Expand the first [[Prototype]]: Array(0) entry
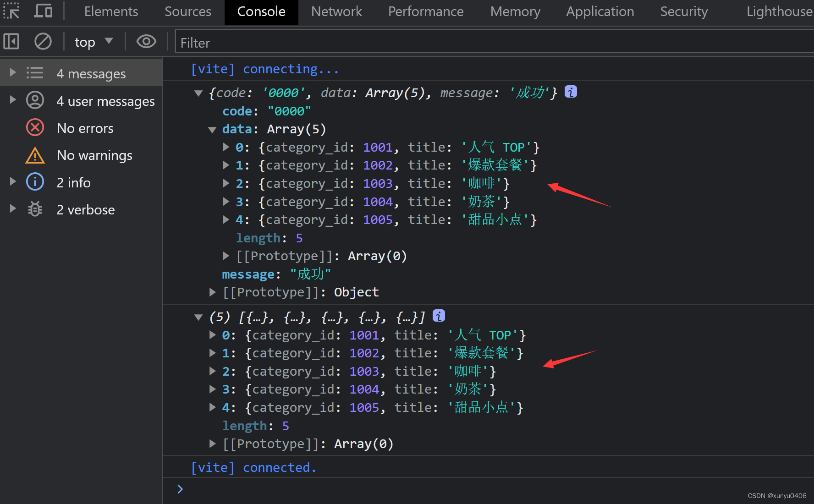 point(226,256)
